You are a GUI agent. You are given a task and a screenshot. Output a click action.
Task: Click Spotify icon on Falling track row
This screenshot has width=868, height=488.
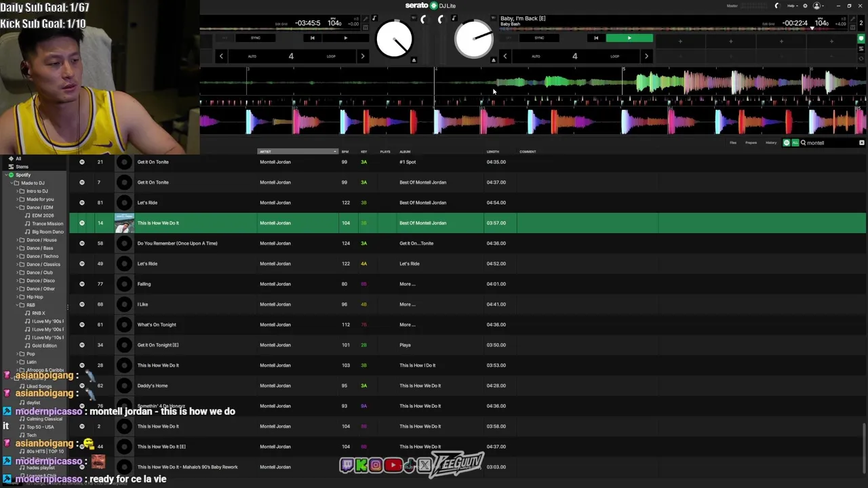click(82, 284)
